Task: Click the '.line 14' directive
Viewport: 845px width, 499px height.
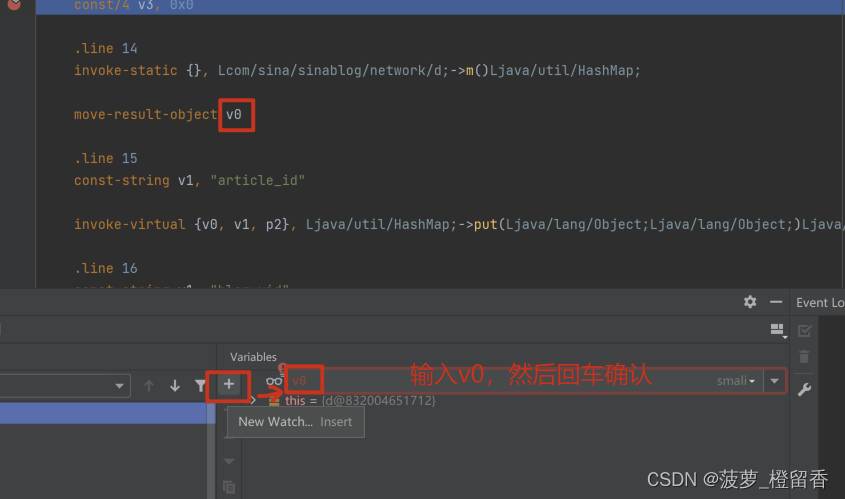Action: pyautogui.click(x=106, y=48)
